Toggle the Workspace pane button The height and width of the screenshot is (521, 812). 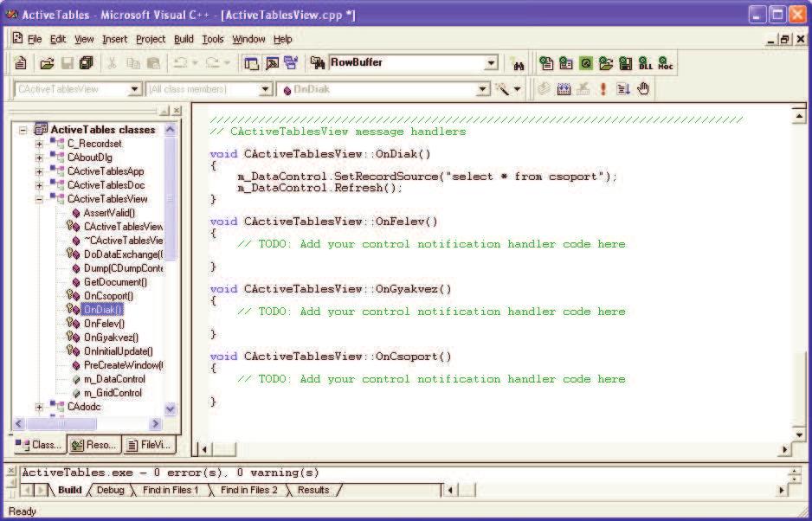(252, 63)
